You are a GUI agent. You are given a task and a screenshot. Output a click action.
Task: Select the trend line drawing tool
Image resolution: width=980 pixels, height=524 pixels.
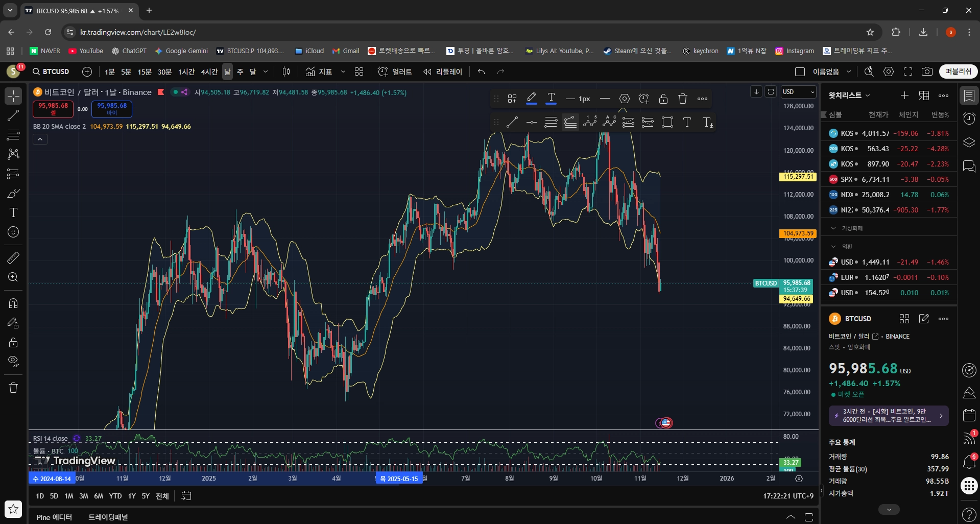click(x=13, y=115)
